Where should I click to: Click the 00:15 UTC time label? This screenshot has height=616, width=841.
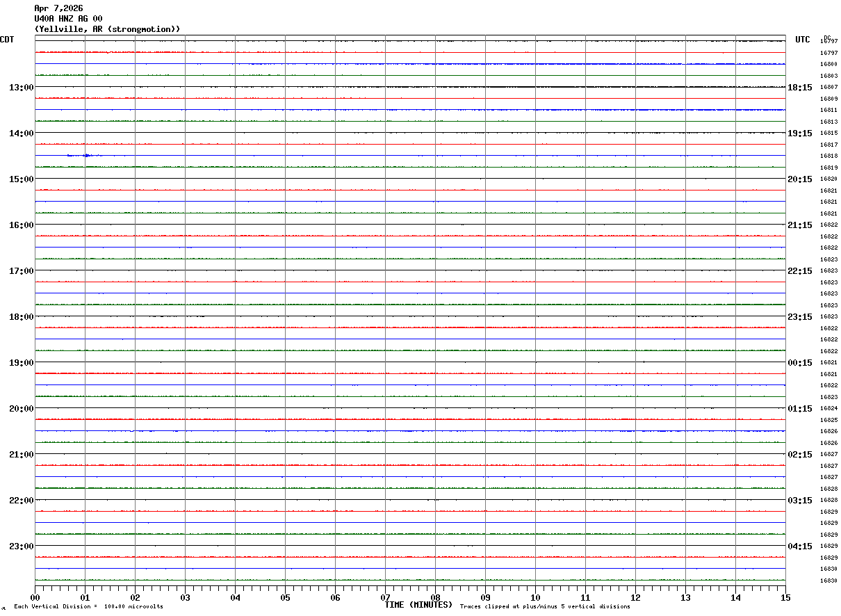coord(800,363)
